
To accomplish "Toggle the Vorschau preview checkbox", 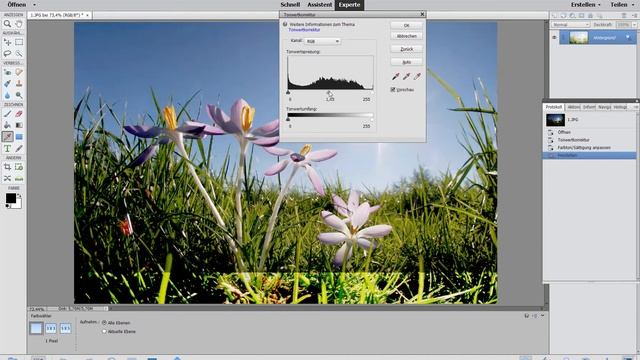I will 393,89.
